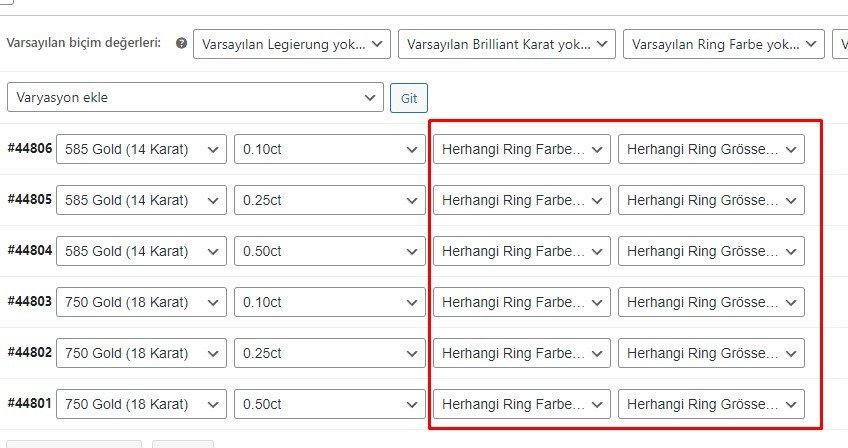The width and height of the screenshot is (848, 448).
Task: Open the Varsayılan Legierung yok dropdown
Action: click(x=291, y=44)
